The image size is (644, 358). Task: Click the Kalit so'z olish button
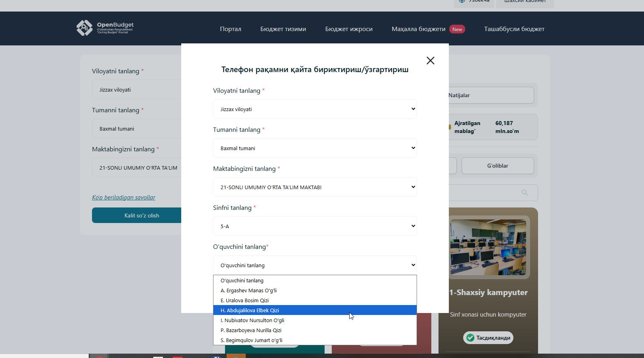click(137, 215)
